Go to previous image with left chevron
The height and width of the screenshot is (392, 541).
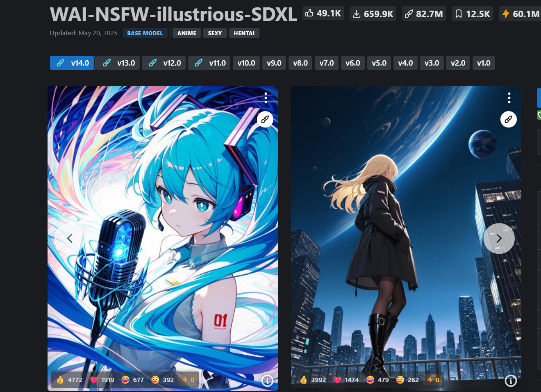point(70,238)
